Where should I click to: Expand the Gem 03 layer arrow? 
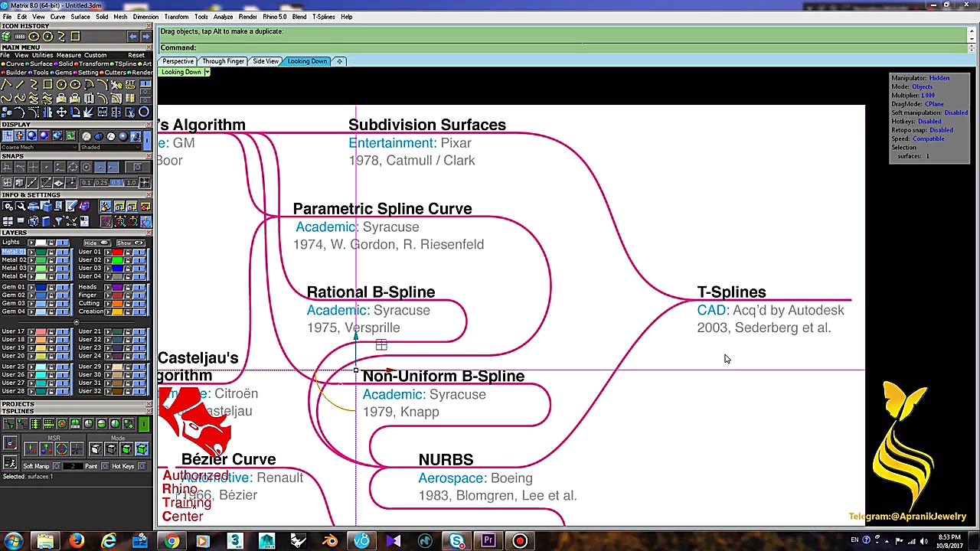pyautogui.click(x=31, y=303)
